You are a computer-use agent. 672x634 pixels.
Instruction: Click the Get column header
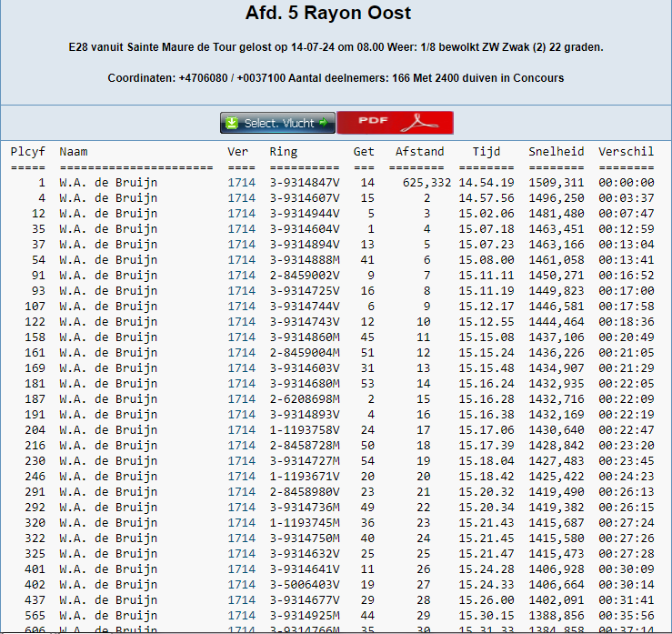364,152
